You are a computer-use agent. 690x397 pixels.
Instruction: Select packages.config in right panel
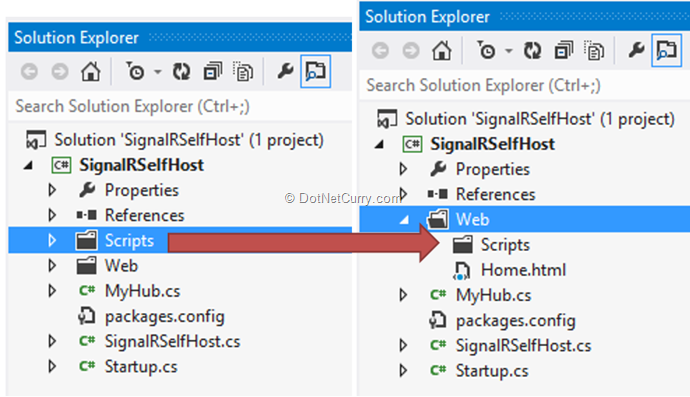click(516, 321)
